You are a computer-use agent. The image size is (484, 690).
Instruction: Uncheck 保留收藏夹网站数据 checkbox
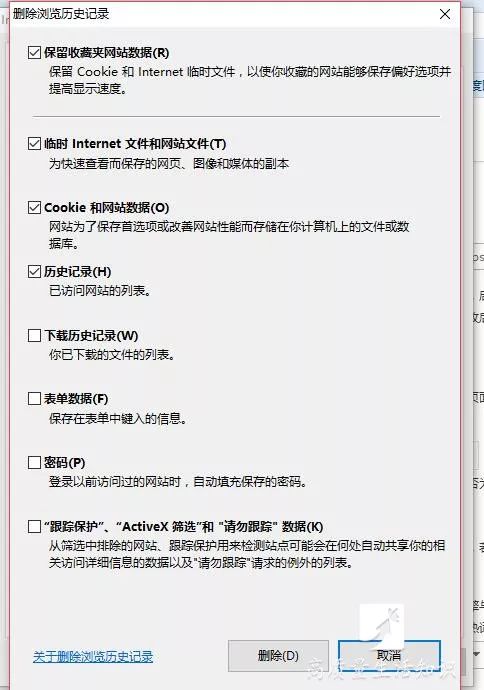pyautogui.click(x=34, y=53)
